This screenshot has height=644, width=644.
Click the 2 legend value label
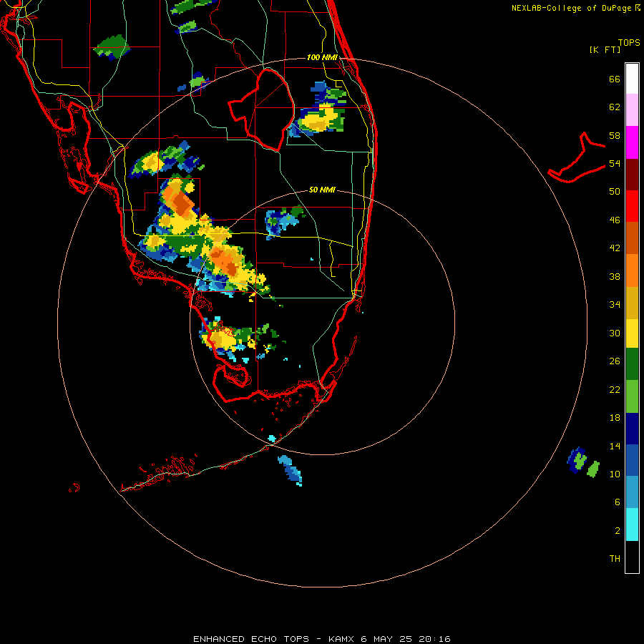point(618,531)
